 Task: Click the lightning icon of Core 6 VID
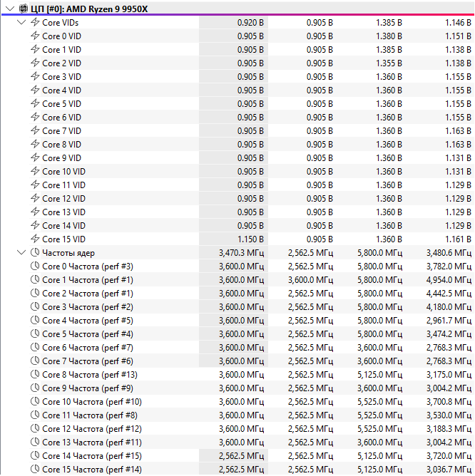[35, 117]
